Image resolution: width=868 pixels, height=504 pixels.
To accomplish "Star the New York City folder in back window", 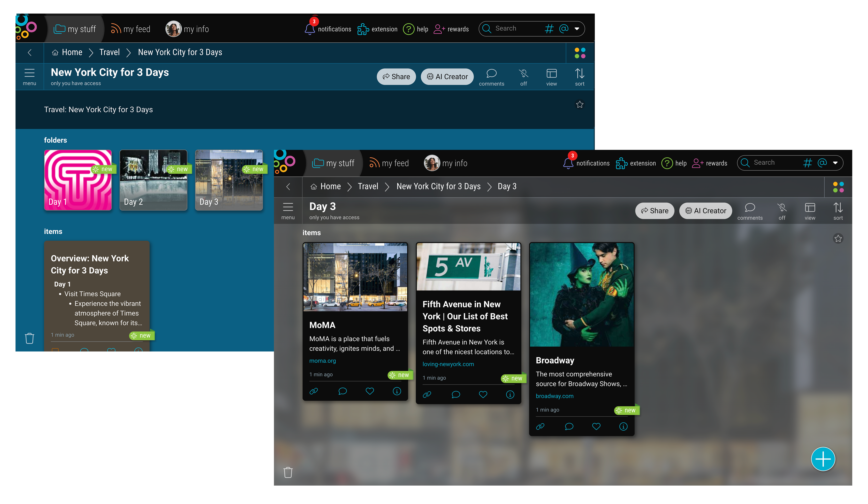I will click(579, 104).
